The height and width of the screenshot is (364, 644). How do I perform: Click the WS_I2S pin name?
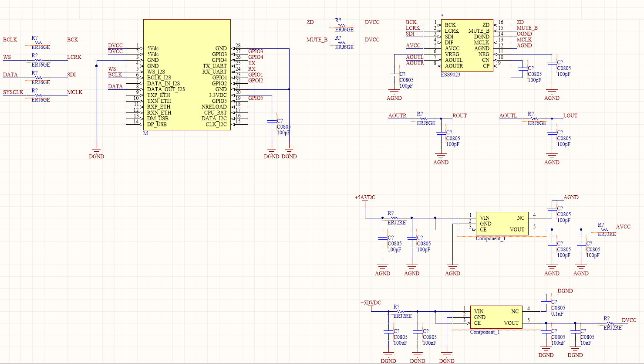(156, 72)
